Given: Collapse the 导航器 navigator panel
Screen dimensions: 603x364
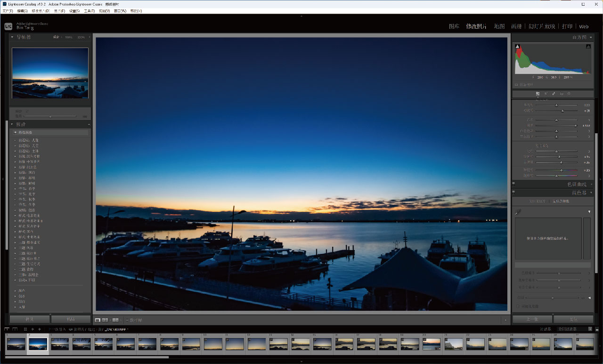Looking at the screenshot, I should pyautogui.click(x=12, y=37).
